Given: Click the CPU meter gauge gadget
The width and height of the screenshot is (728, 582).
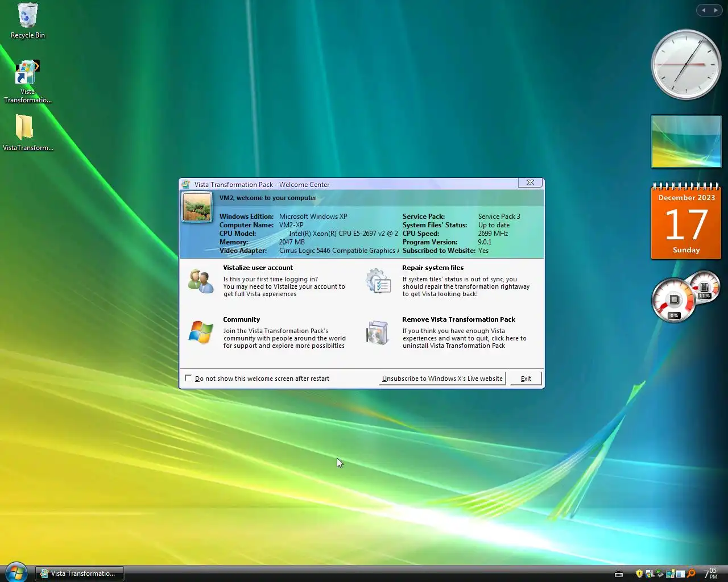Looking at the screenshot, I should [673, 300].
